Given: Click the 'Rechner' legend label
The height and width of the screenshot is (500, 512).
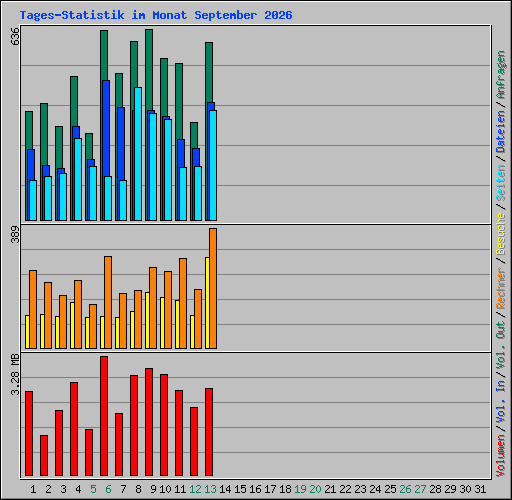Looking at the screenshot, I should (x=501, y=288).
